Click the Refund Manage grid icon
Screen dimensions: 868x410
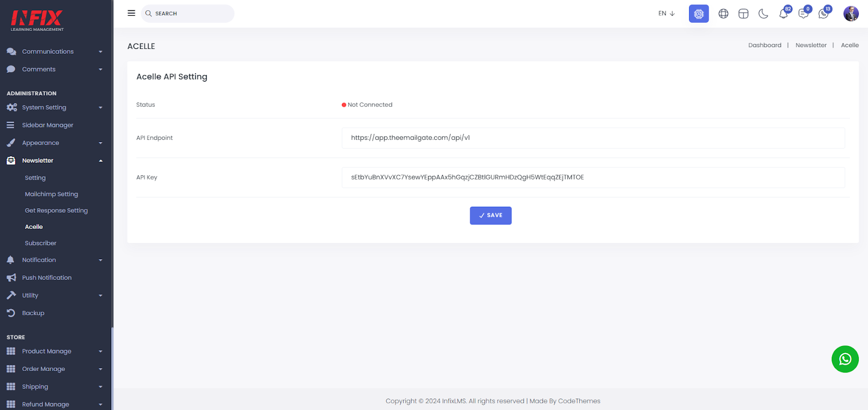point(11,405)
